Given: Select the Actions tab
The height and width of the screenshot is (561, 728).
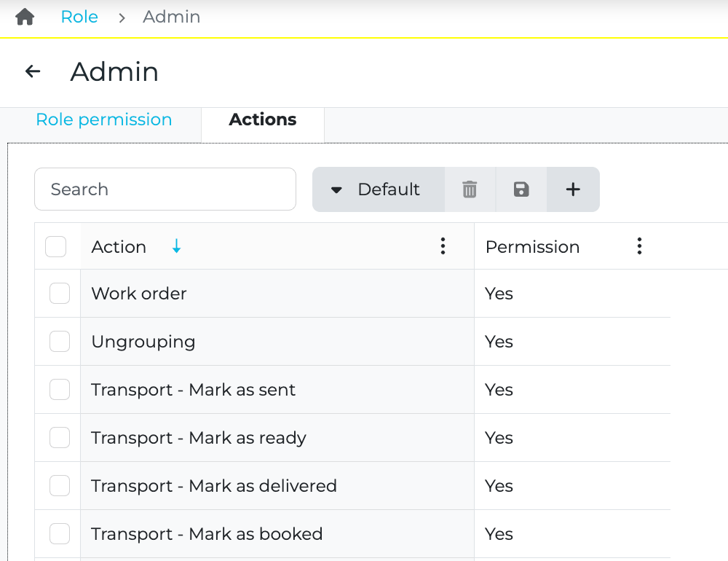Looking at the screenshot, I should click(262, 119).
